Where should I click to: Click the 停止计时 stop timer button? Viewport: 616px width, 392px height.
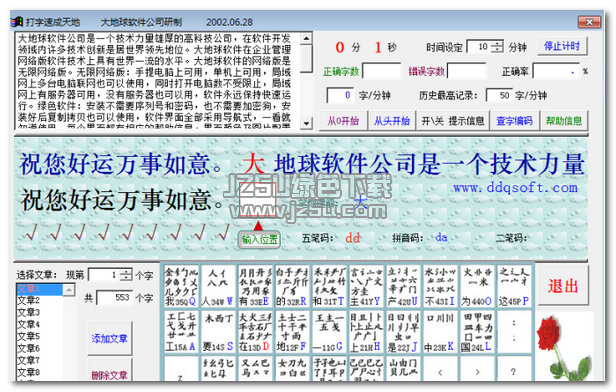(x=562, y=46)
